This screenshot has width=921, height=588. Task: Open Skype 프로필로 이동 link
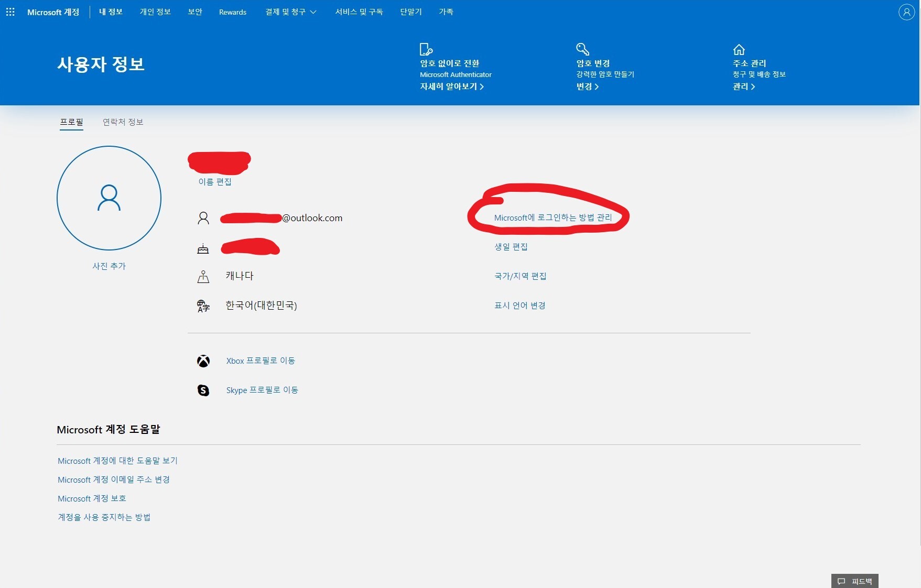(262, 390)
